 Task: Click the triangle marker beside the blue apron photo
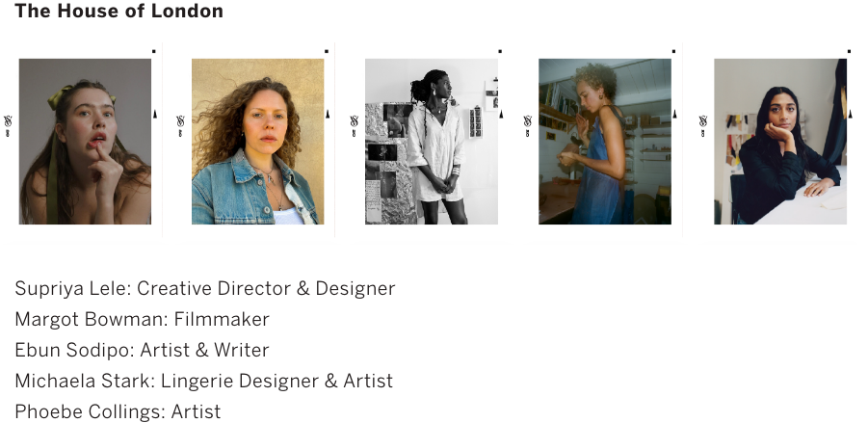click(674, 114)
